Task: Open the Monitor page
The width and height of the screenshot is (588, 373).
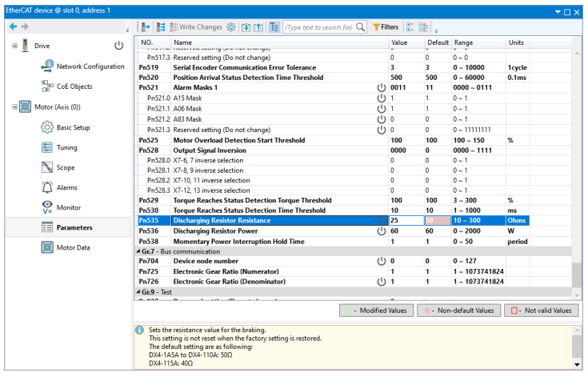Action: [69, 207]
